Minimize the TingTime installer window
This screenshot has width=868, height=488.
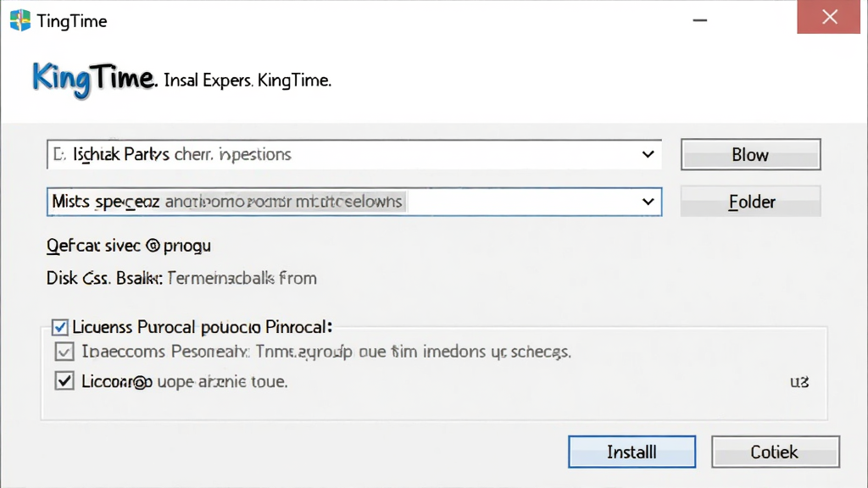tap(699, 20)
